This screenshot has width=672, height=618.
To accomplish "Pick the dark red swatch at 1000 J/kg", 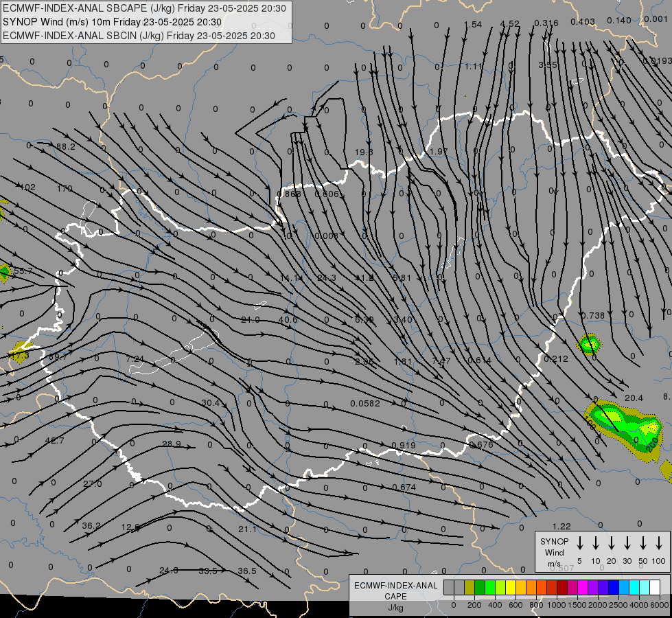I will coord(562,587).
